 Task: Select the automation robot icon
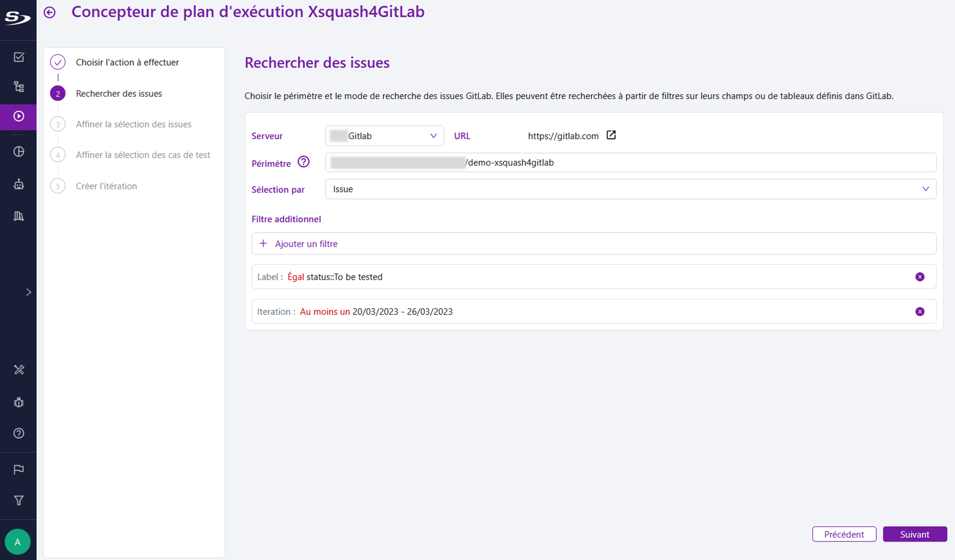click(x=18, y=185)
